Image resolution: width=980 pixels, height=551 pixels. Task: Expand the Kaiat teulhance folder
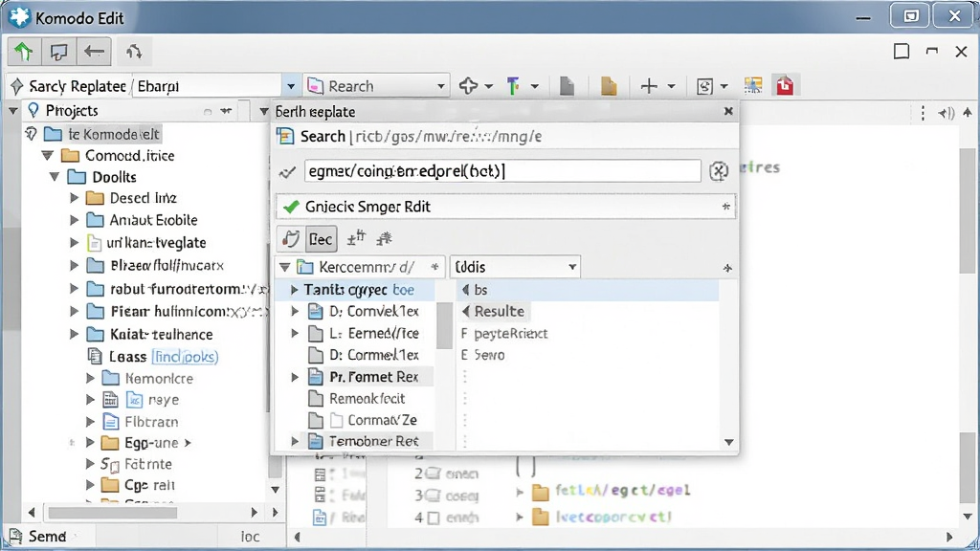tap(75, 334)
